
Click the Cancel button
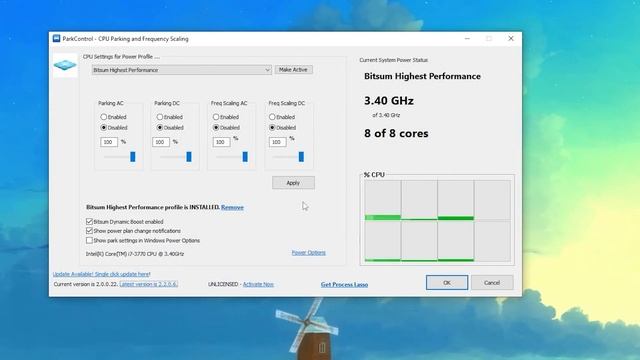pos(492,282)
